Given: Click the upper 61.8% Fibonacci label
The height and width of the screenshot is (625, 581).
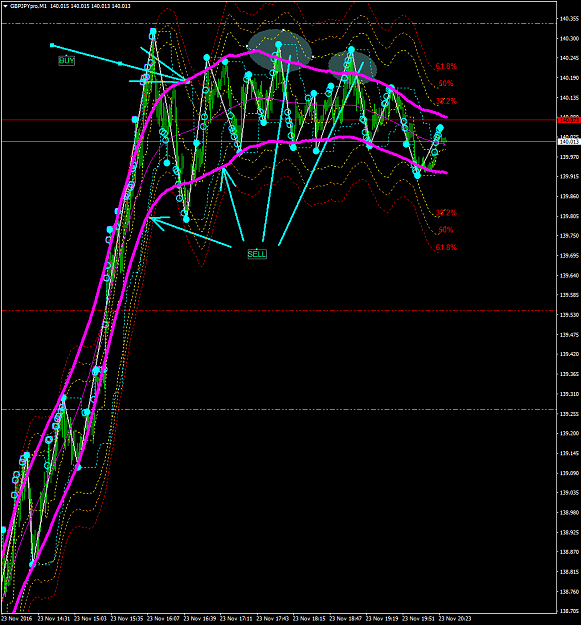Looking at the screenshot, I should pos(446,66).
